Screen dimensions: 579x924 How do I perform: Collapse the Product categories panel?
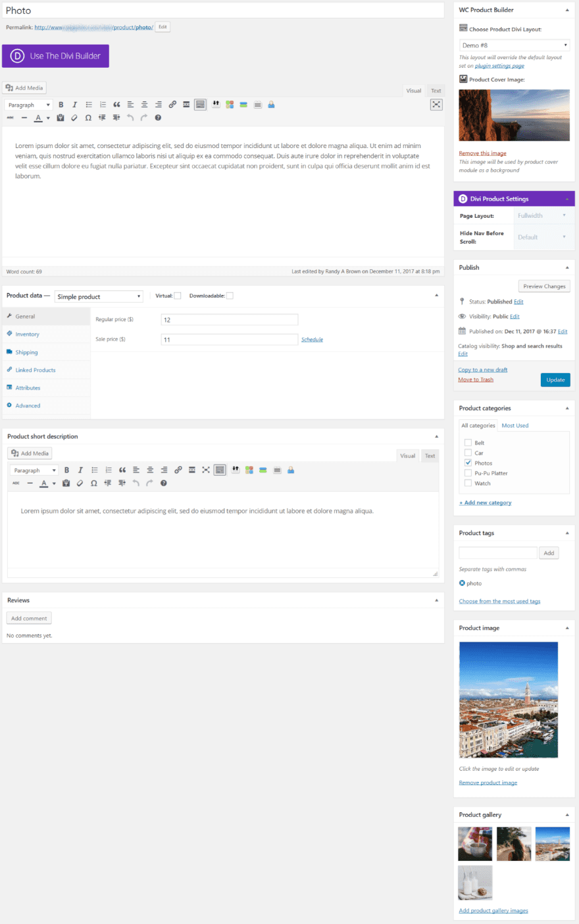(567, 408)
